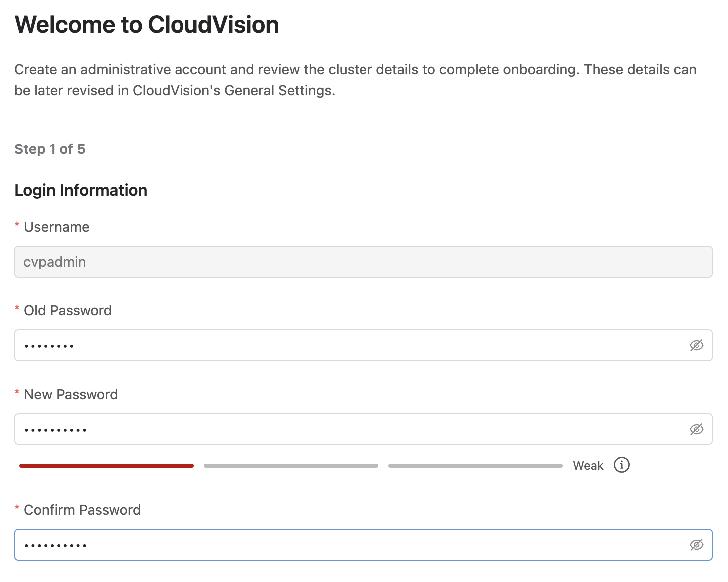Focus the New Password input box

pos(349,429)
